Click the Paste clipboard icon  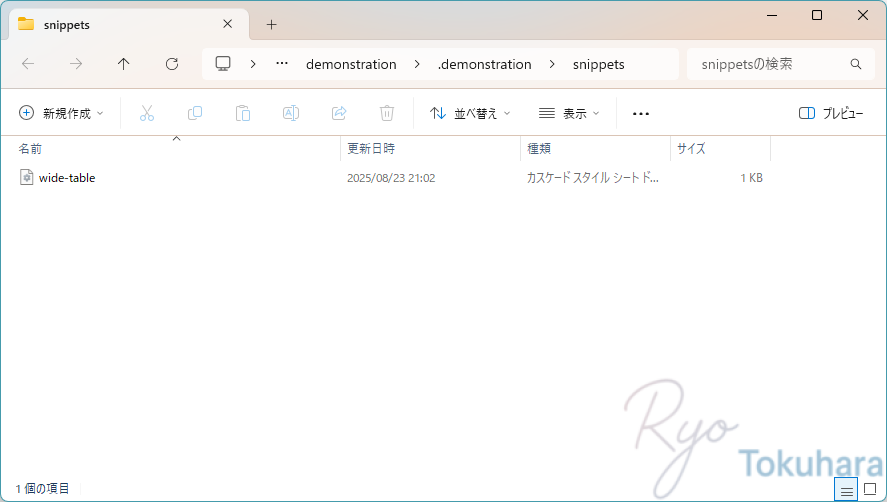243,113
